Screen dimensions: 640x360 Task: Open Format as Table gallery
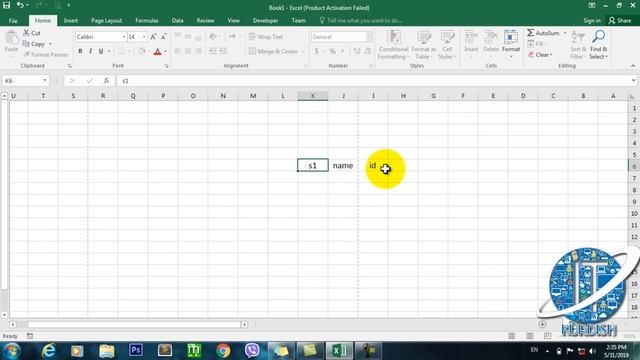424,45
